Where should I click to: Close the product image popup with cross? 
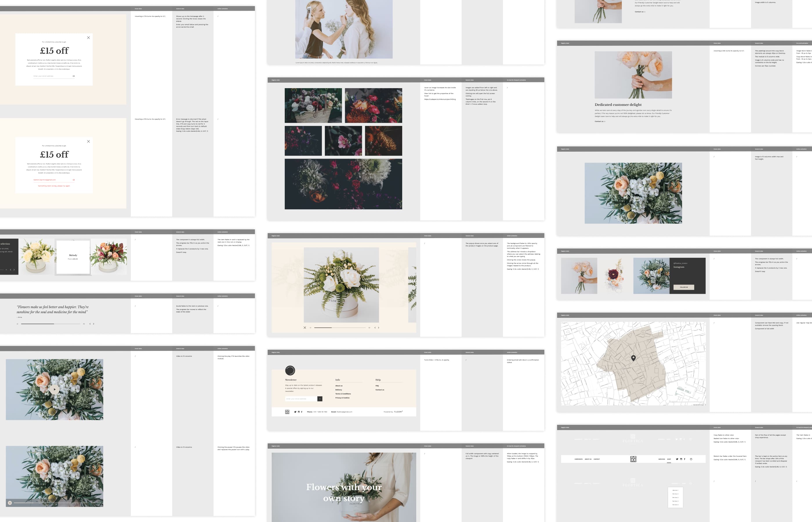tap(305, 327)
